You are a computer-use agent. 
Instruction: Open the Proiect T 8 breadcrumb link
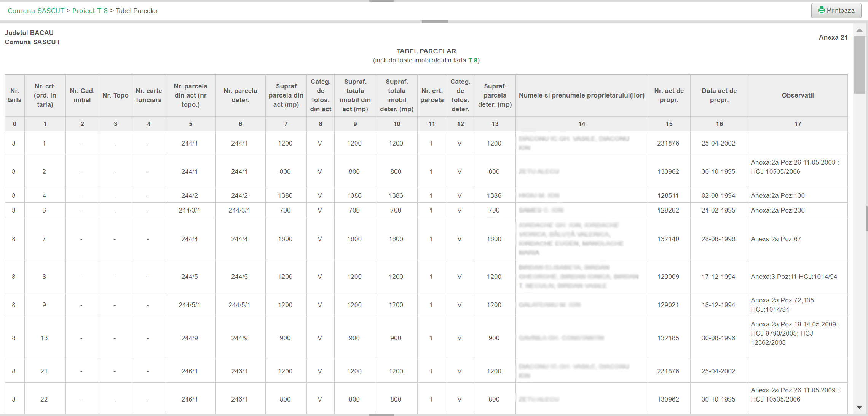point(90,11)
